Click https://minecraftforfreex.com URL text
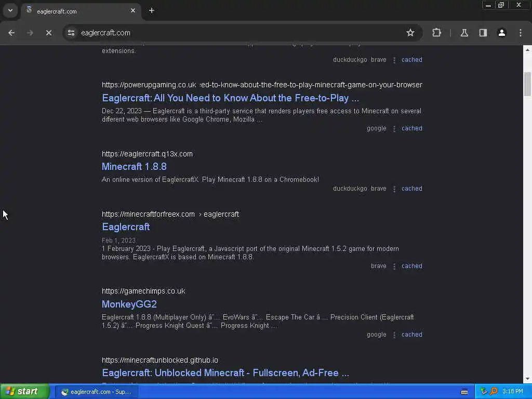This screenshot has width=532, height=399. pyautogui.click(x=148, y=215)
